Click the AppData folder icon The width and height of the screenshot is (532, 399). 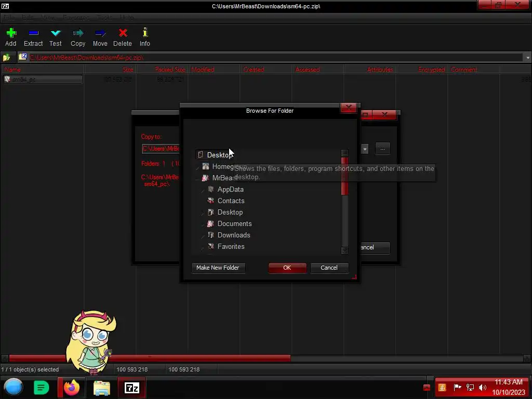[211, 189]
